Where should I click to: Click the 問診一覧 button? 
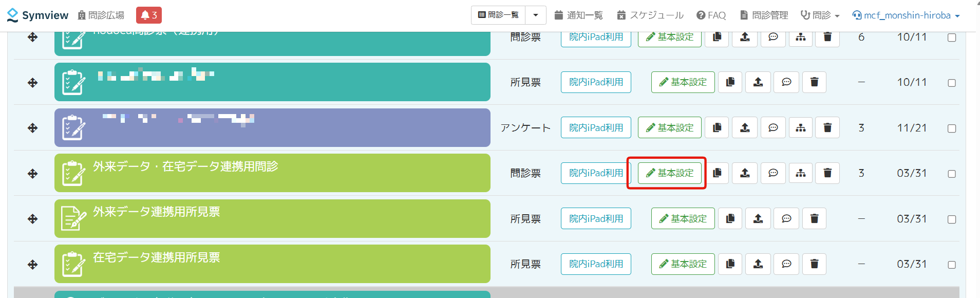pyautogui.click(x=498, y=15)
